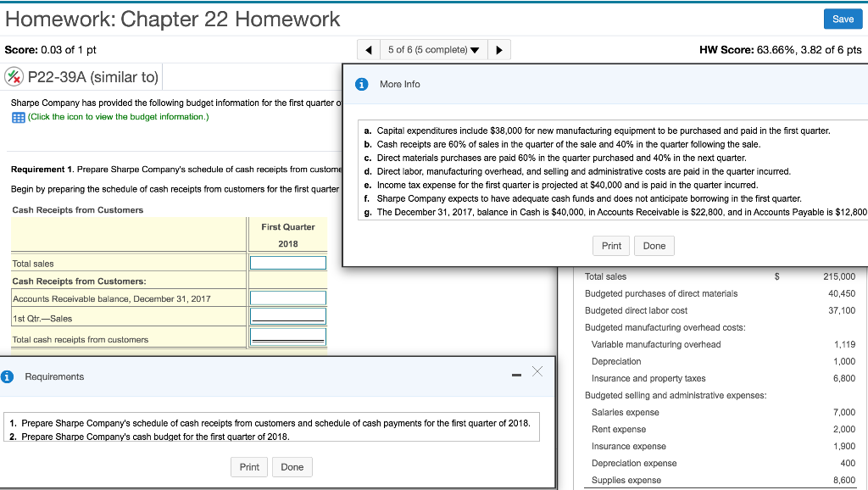Select the Rent expense row label

pos(618,430)
